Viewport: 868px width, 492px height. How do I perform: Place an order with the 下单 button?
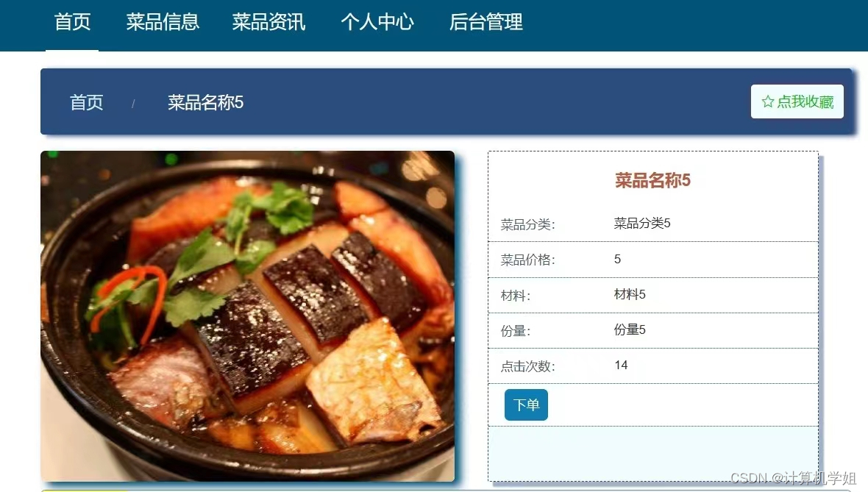click(526, 405)
